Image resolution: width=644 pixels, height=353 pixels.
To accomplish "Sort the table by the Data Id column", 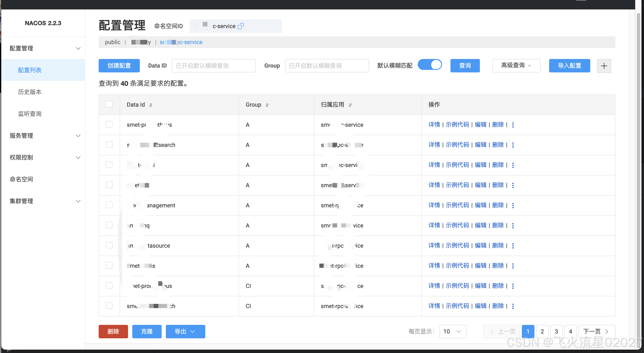I will 151,105.
